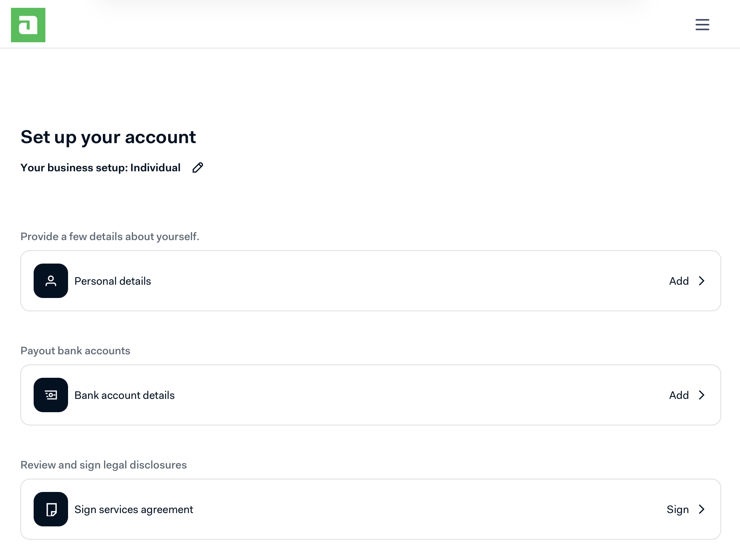This screenshot has width=740, height=560.
Task: Click the Personal details person icon
Action: pyautogui.click(x=51, y=281)
